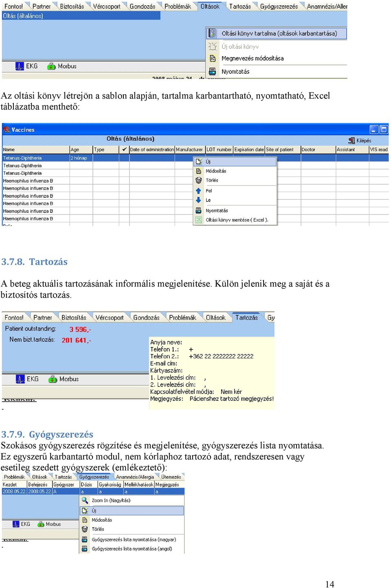Screen dimensions: 391x588
Task: Click the '3 596,-' patient outstanding amount
Action: pos(80,329)
